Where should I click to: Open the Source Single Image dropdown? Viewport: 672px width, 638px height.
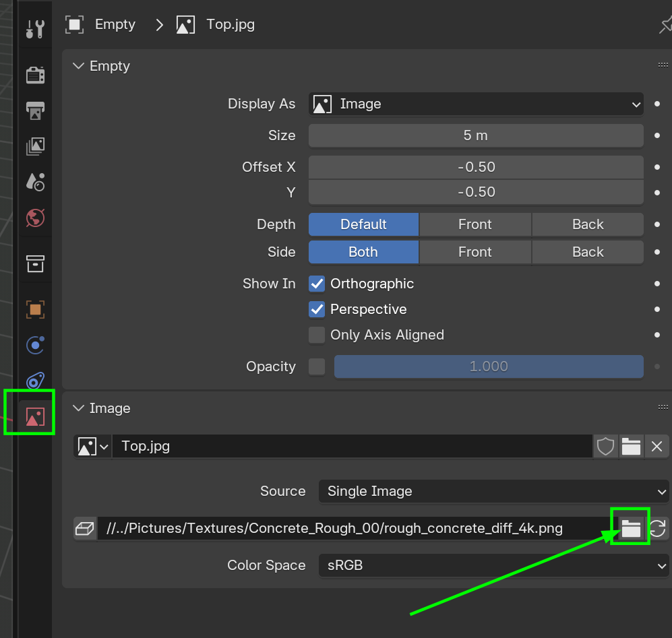click(493, 491)
